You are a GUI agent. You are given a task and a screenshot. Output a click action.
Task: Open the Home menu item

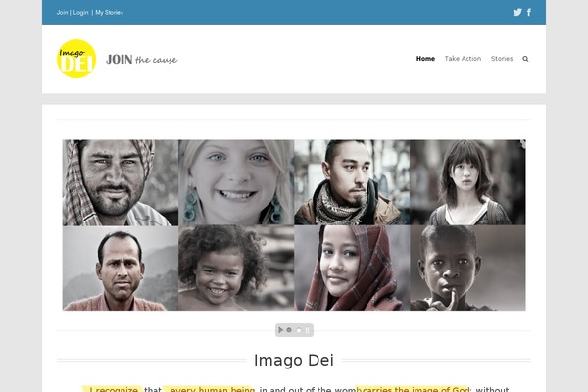[425, 59]
